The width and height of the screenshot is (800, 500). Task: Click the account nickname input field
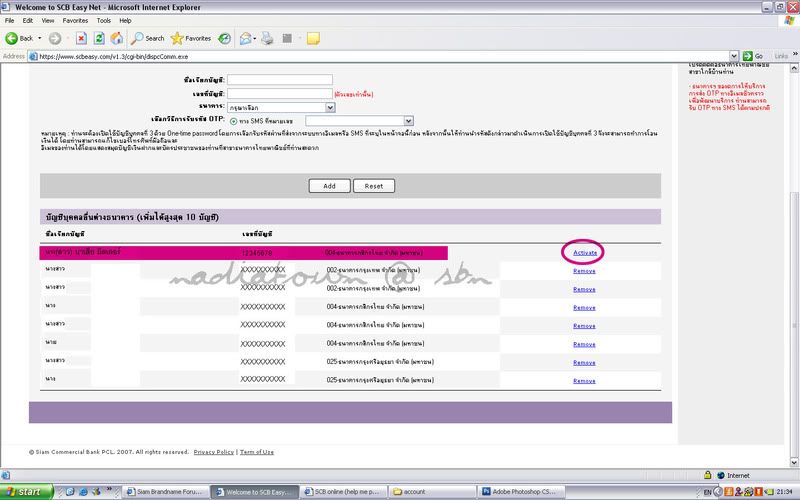(x=280, y=80)
